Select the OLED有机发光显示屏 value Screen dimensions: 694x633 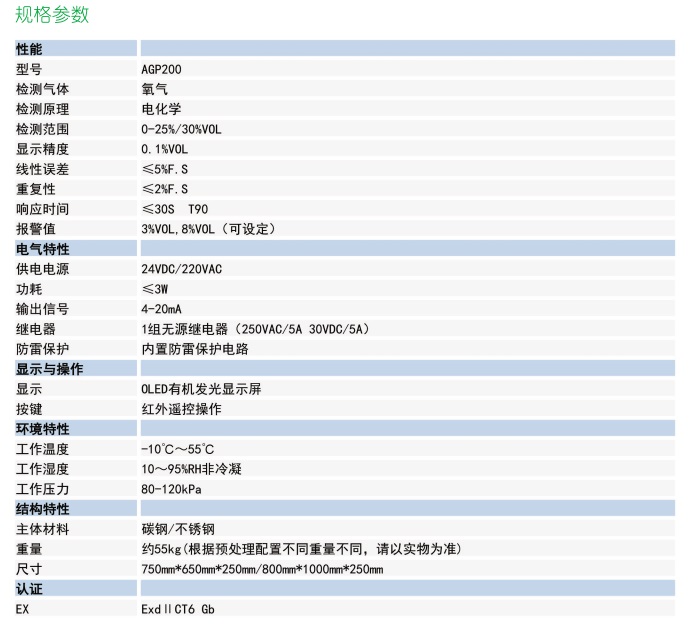[201, 389]
